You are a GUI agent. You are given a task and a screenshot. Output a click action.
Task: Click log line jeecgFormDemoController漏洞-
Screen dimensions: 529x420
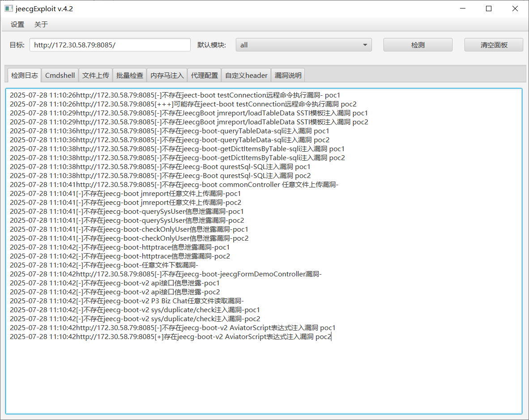[166, 274]
